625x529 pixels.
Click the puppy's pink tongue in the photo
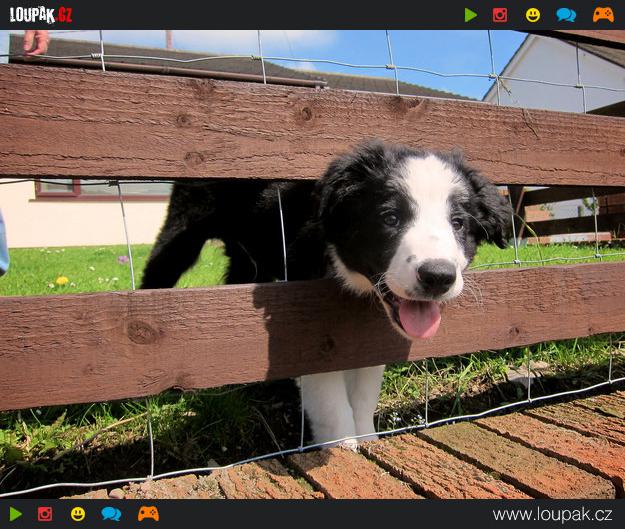419,318
